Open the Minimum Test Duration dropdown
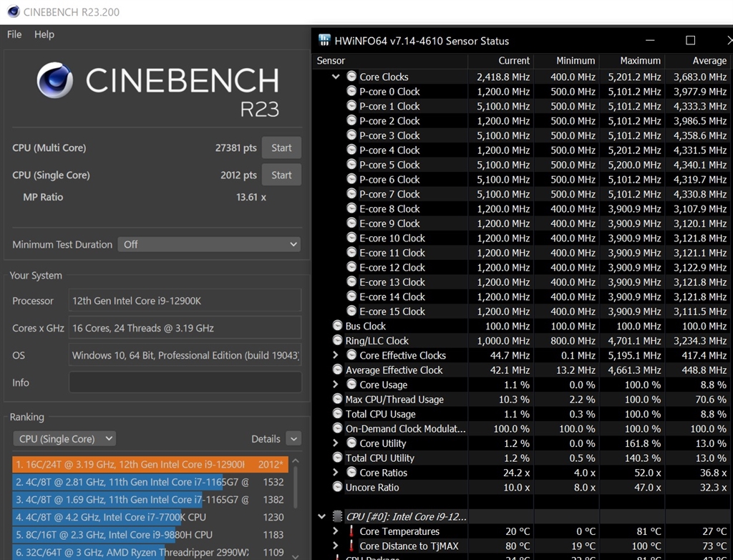This screenshot has width=733, height=560. pyautogui.click(x=209, y=244)
